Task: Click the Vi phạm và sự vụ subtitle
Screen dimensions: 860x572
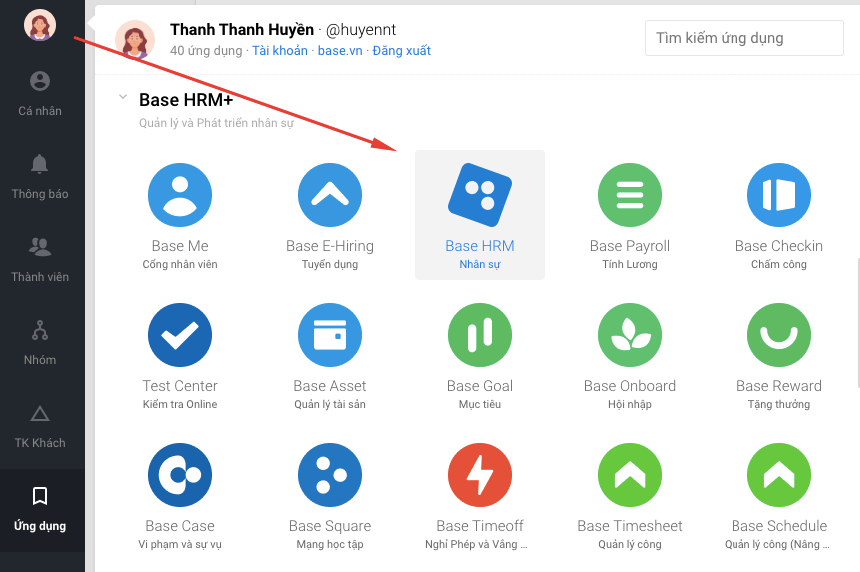Action: [x=180, y=544]
